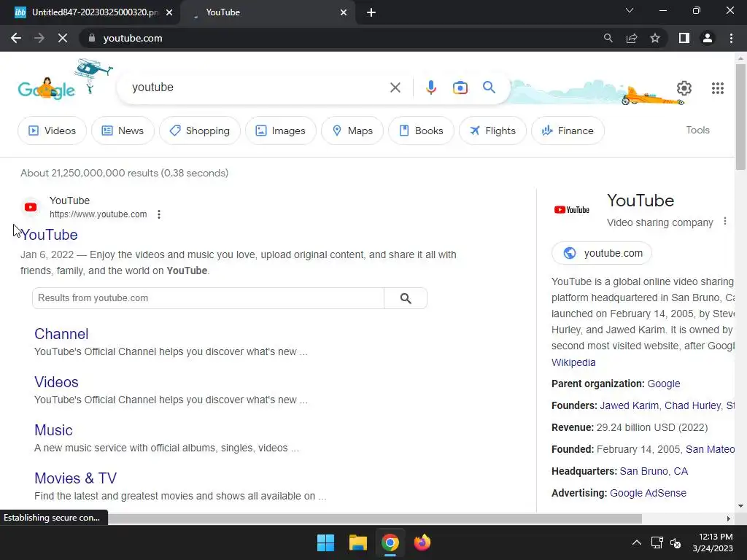Image resolution: width=747 pixels, height=560 pixels.
Task: Open a new tab with plus button
Action: (x=371, y=12)
